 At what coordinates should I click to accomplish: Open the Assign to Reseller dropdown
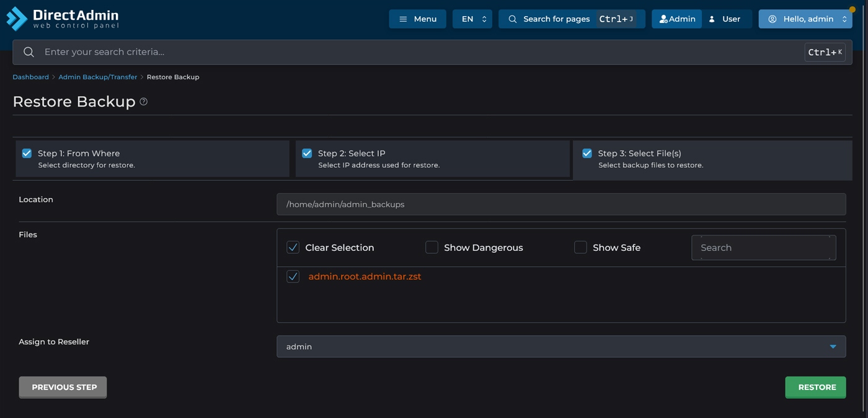pyautogui.click(x=560, y=347)
